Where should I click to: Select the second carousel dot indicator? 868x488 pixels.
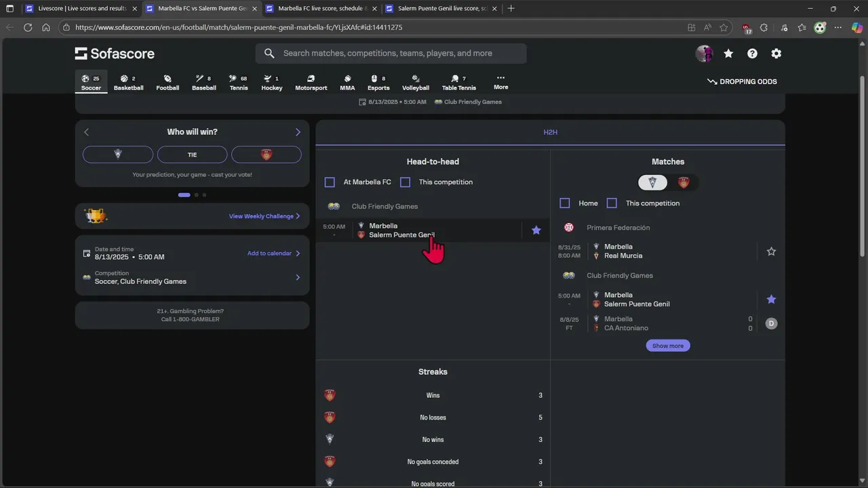(x=197, y=195)
